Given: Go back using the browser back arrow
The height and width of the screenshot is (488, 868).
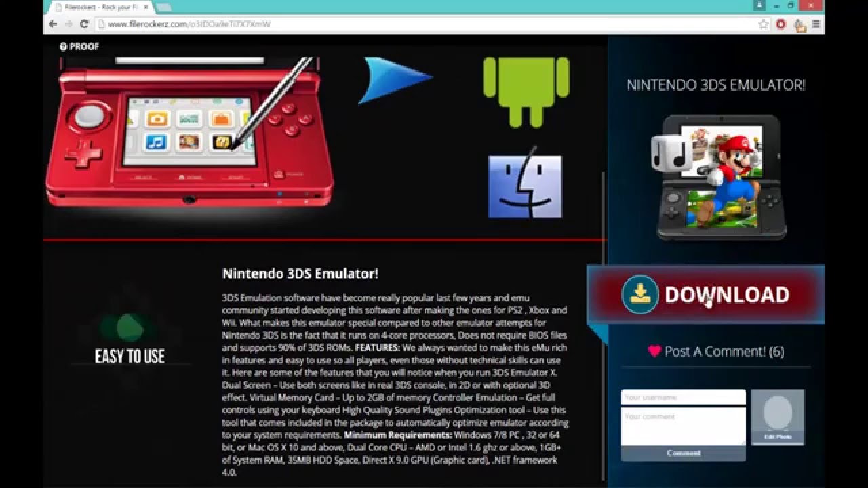Looking at the screenshot, I should [x=54, y=24].
